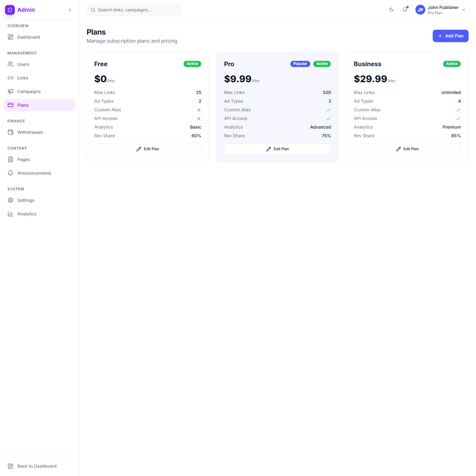Click the Active badge on the Business plan
Viewport: 476px width, 476px height.
point(452,64)
